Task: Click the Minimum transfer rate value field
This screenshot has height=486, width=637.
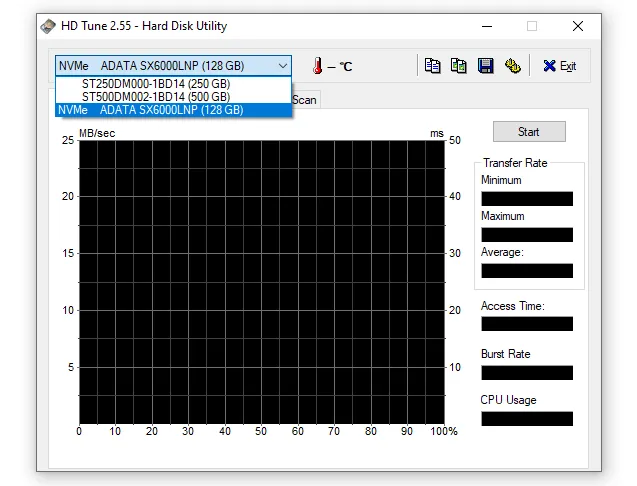Action: pyautogui.click(x=527, y=199)
